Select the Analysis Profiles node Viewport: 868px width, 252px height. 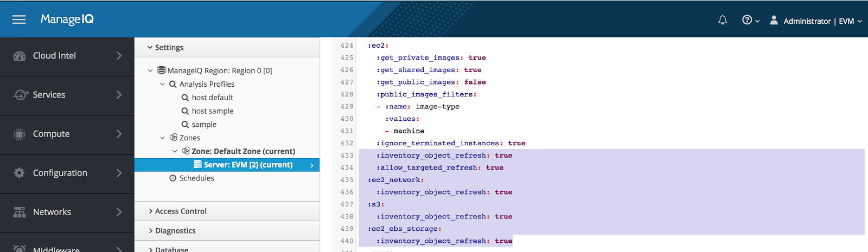(207, 84)
